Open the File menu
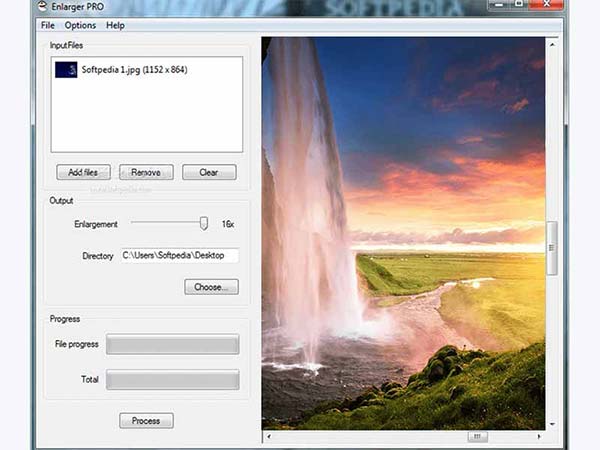The height and width of the screenshot is (450, 600). click(x=47, y=25)
